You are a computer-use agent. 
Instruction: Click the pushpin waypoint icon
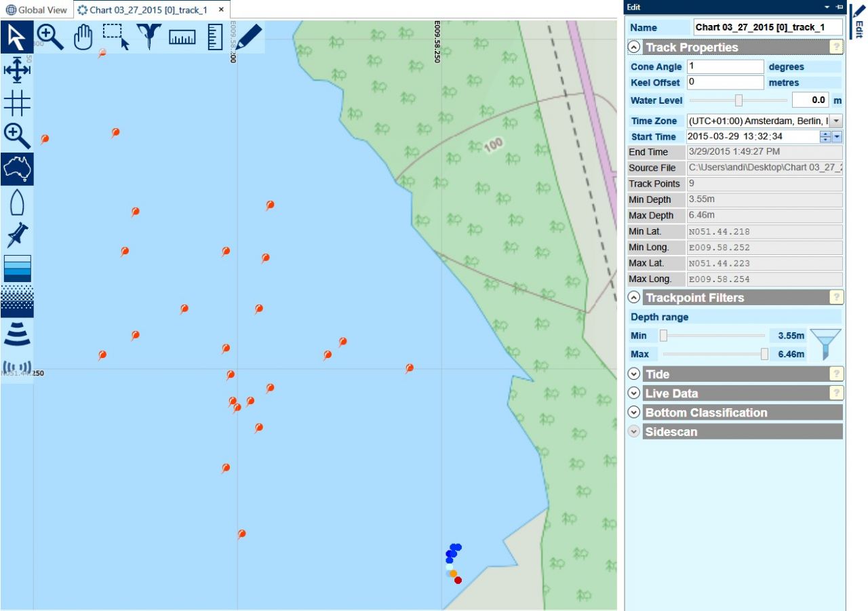(17, 235)
